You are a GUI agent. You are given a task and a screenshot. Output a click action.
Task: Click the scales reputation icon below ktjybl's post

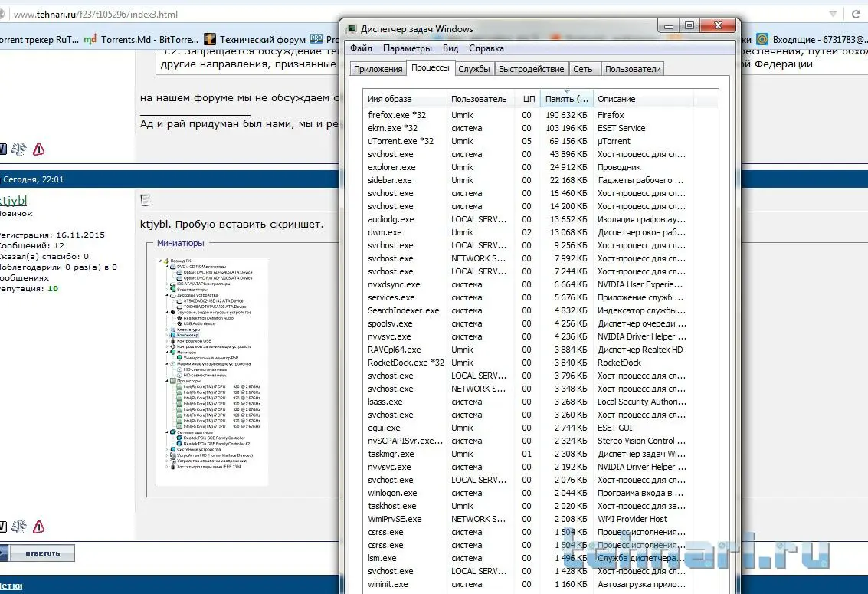19,527
